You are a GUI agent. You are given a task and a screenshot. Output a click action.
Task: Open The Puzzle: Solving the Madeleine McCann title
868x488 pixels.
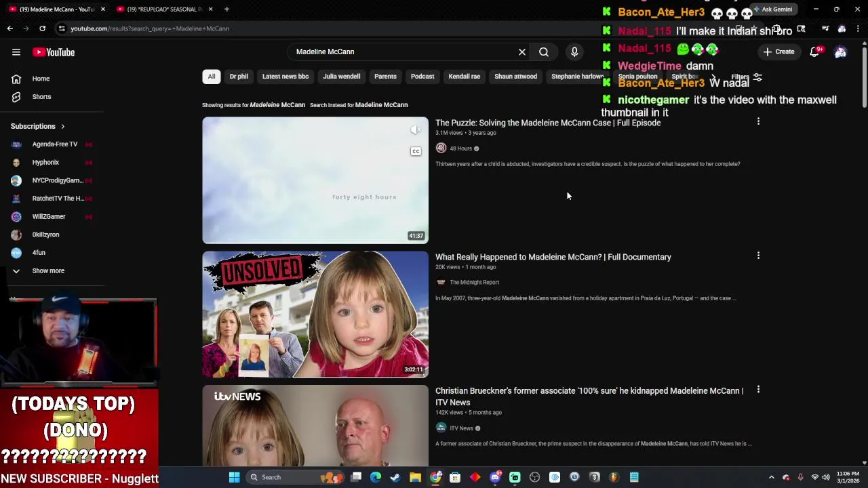548,123
